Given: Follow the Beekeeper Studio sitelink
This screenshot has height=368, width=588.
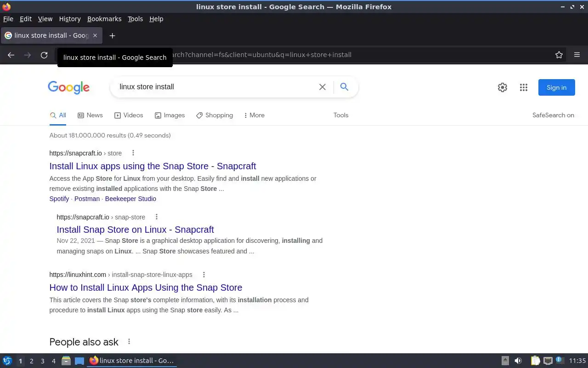Looking at the screenshot, I should (x=130, y=199).
